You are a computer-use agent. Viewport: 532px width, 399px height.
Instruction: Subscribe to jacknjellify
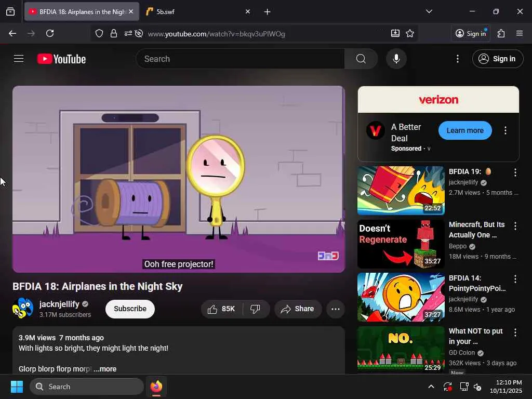[x=130, y=309]
